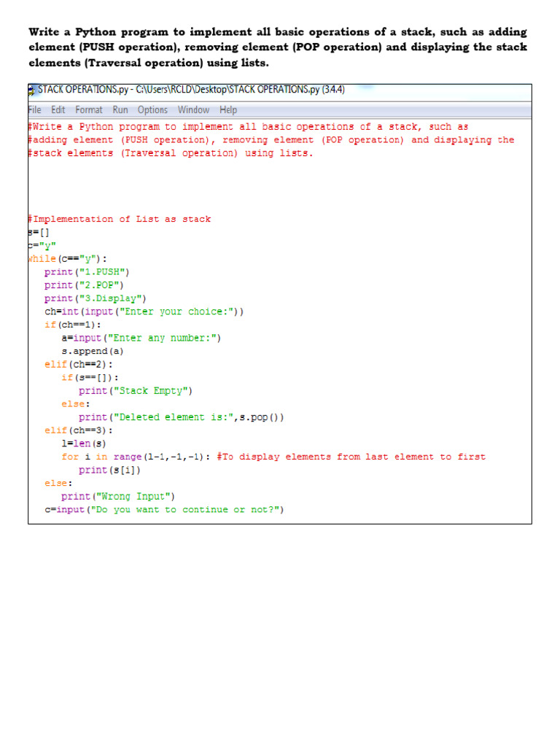Click the STACK OPERATIONS.py window title text

click(192, 90)
